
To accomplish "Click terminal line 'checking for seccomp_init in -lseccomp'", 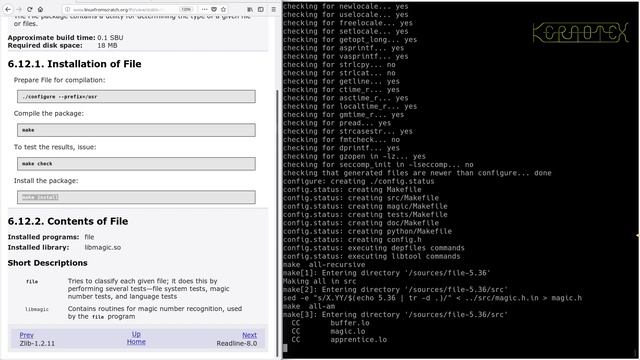I will click(378, 164).
